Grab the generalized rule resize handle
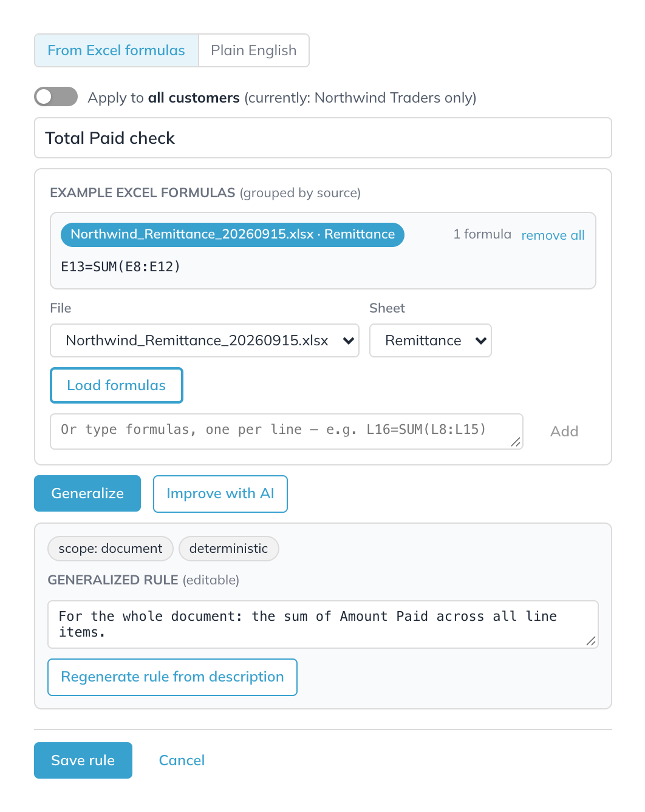This screenshot has height=812, width=645. [x=591, y=641]
